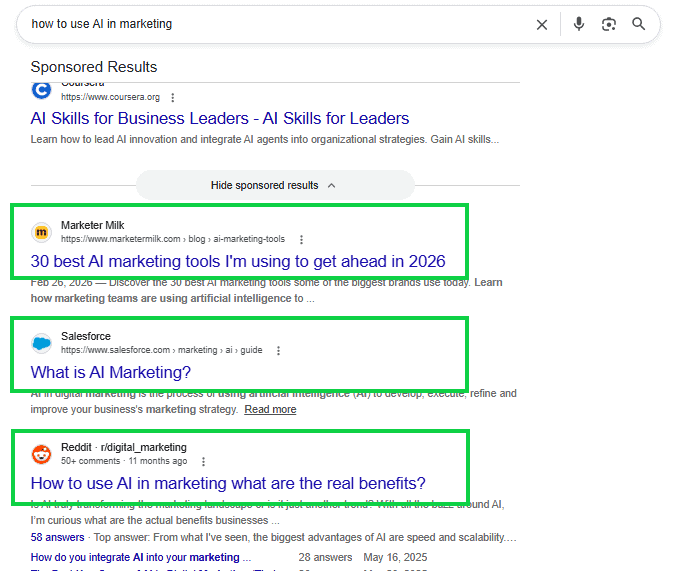Click the Coursera logo icon
The image size is (688, 571).
[x=42, y=90]
